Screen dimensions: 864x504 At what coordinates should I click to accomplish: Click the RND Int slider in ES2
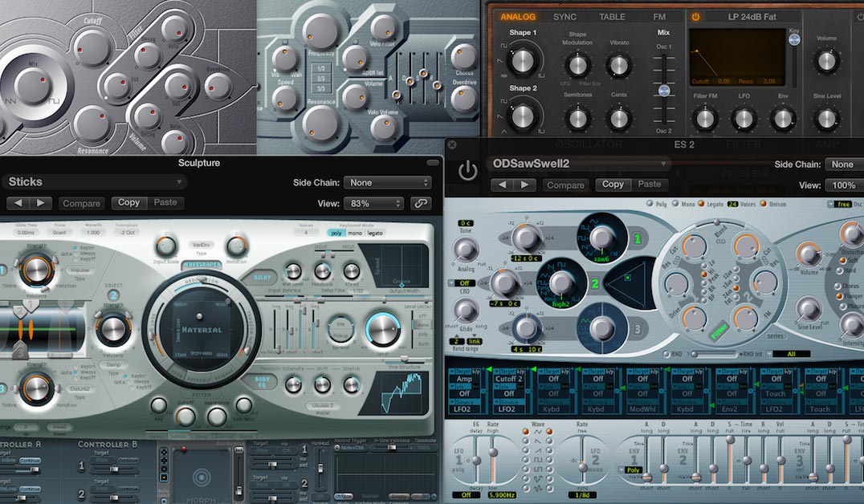click(714, 354)
